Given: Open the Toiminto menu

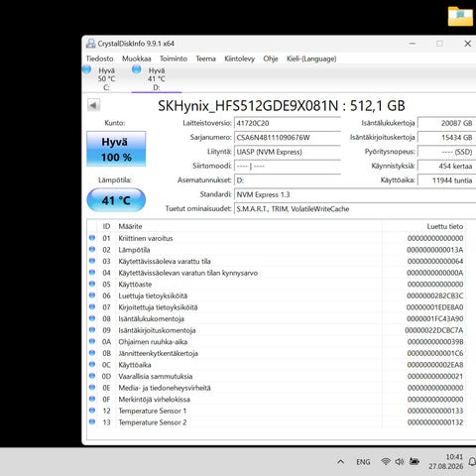Looking at the screenshot, I should [x=174, y=59].
